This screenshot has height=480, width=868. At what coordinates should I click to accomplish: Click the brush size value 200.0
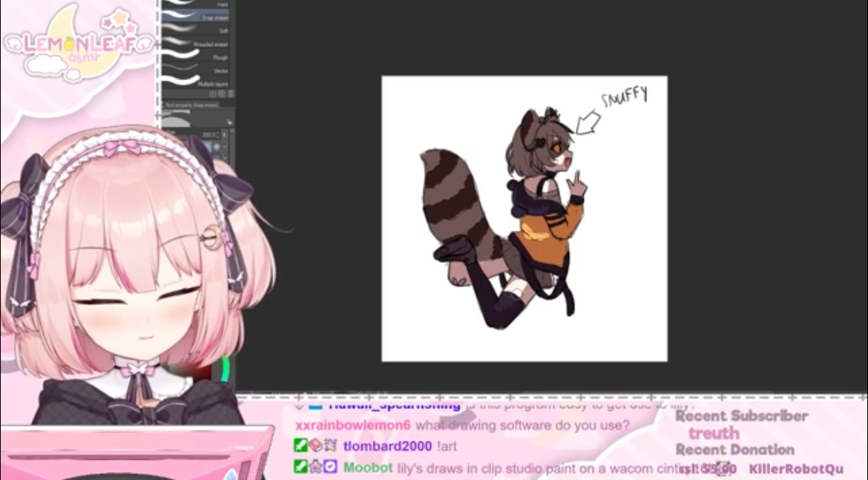pyautogui.click(x=208, y=134)
